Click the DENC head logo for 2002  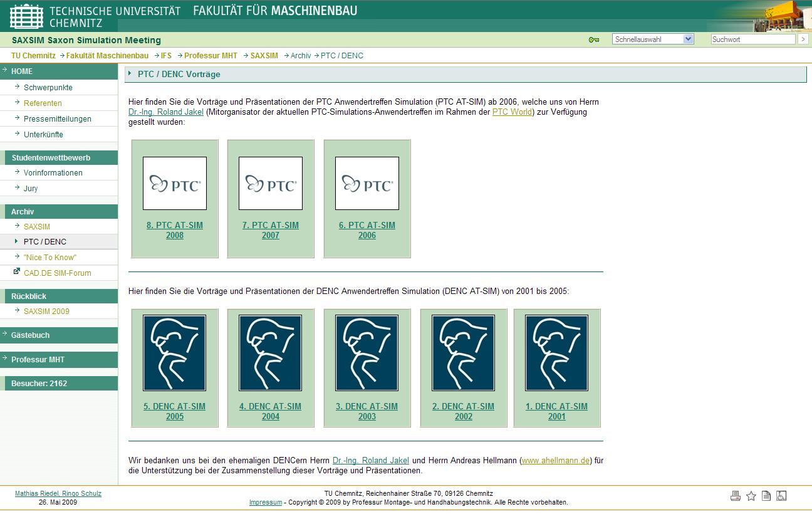tap(464, 353)
